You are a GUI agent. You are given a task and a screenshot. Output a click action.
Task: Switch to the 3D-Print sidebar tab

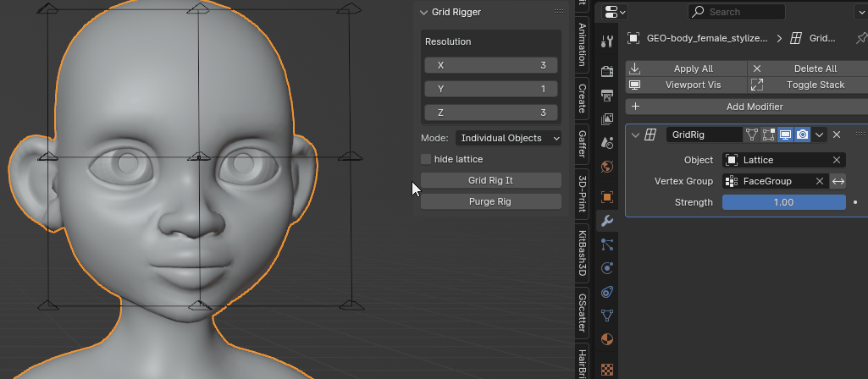pyautogui.click(x=582, y=194)
